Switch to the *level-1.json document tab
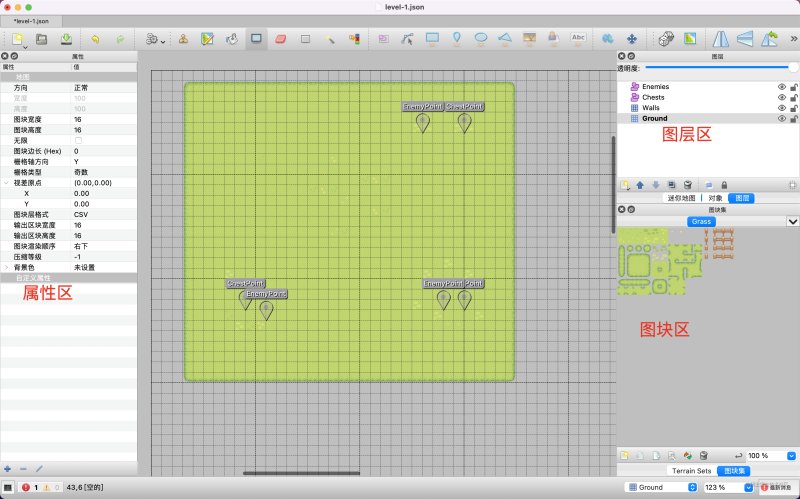Image resolution: width=800 pixels, height=499 pixels. point(31,21)
